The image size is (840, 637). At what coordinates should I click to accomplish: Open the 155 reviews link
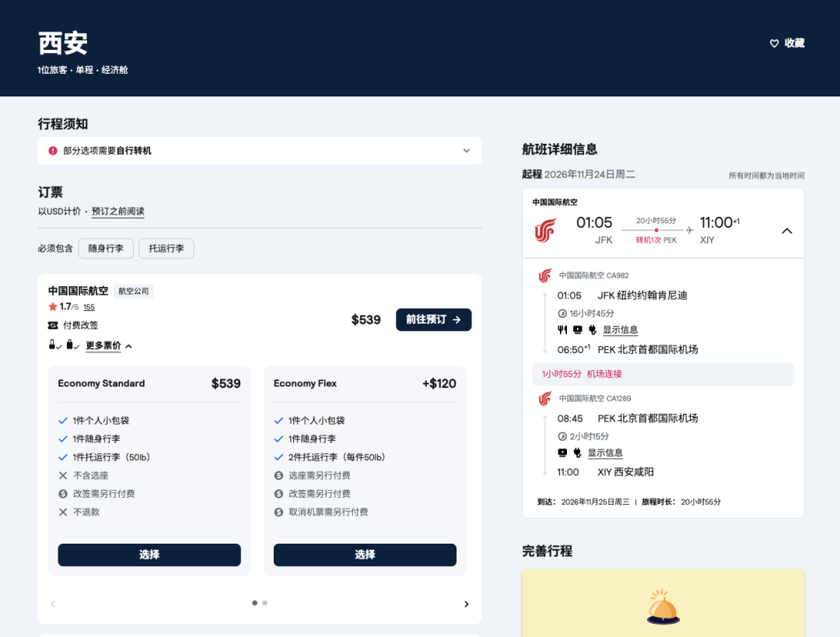[x=89, y=307]
